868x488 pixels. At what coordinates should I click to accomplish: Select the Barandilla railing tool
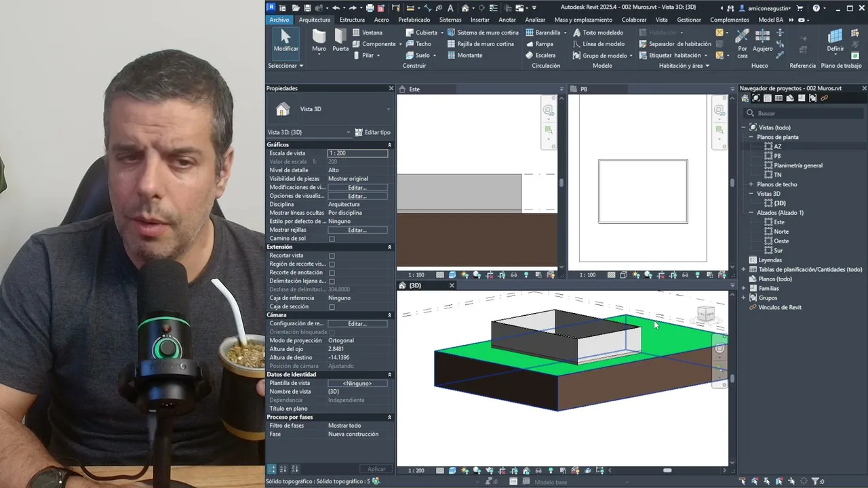tap(543, 33)
